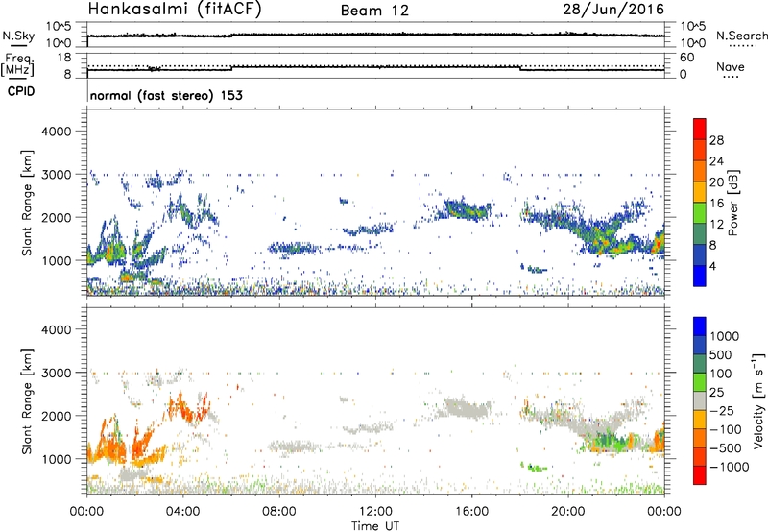Click the 4 tick on the power colorbar
The height and width of the screenshot is (532, 768).
tap(712, 266)
